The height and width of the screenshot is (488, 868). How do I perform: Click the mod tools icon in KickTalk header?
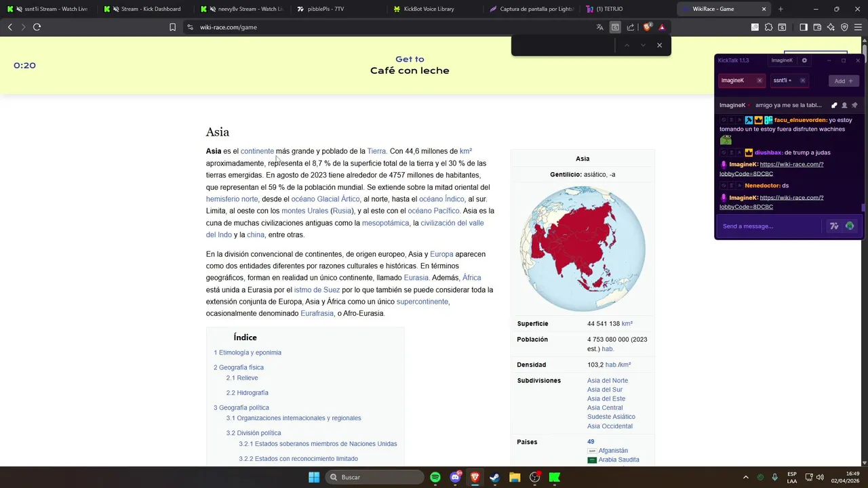click(x=834, y=105)
